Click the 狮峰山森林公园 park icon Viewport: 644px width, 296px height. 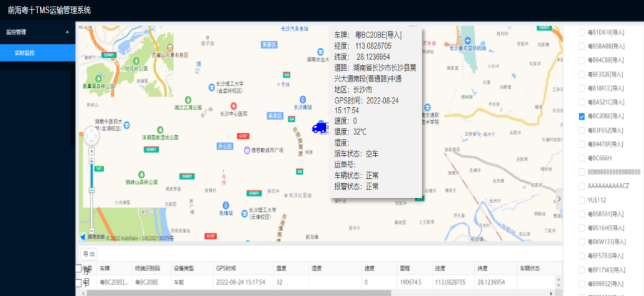[142, 174]
